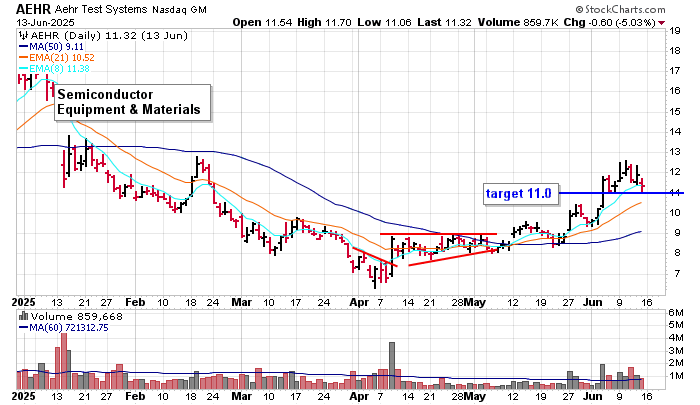Image resolution: width=700 pixels, height=405 pixels.
Task: Click the EMA(21) orange line swatch
Action: pyautogui.click(x=23, y=58)
